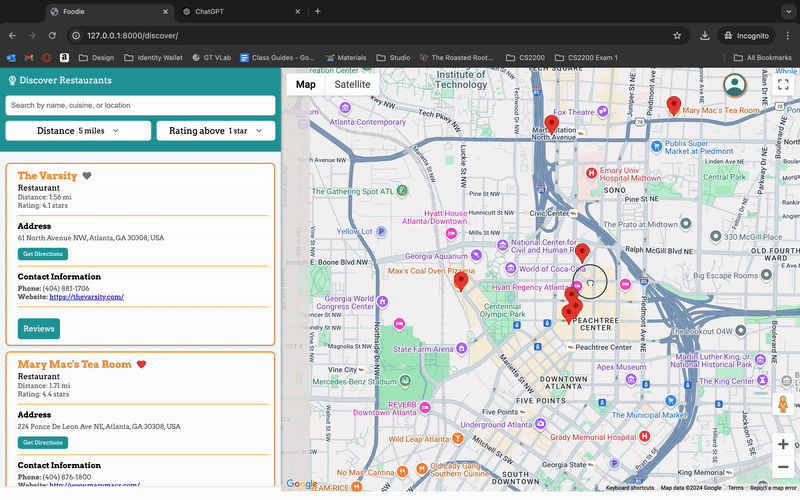
Task: Click the Georgia Aquarium map marker
Action: pyautogui.click(x=476, y=255)
